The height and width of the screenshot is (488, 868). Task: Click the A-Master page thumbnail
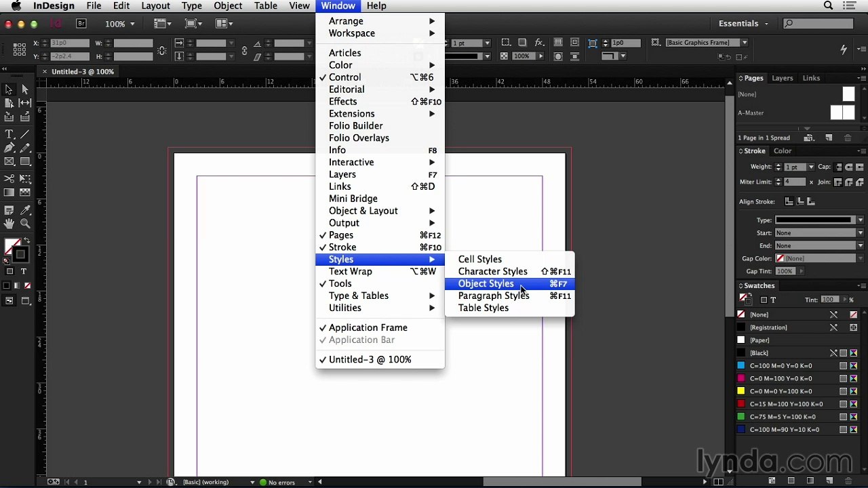click(x=842, y=113)
